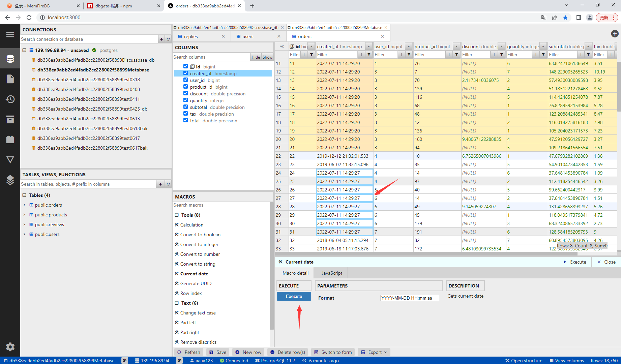This screenshot has width=621, height=364.
Task: Uncheck the total column checkbox
Action: click(185, 120)
